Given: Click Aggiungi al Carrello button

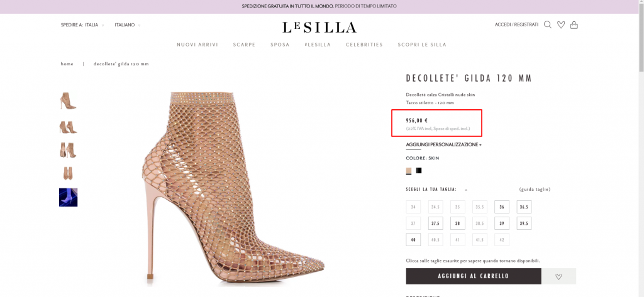Looking at the screenshot, I should pyautogui.click(x=473, y=276).
